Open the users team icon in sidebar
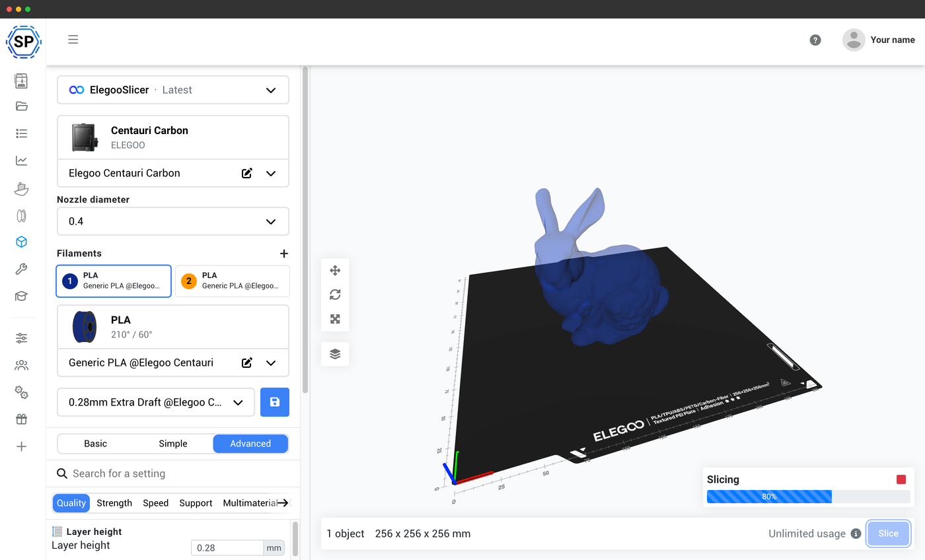 (x=21, y=365)
